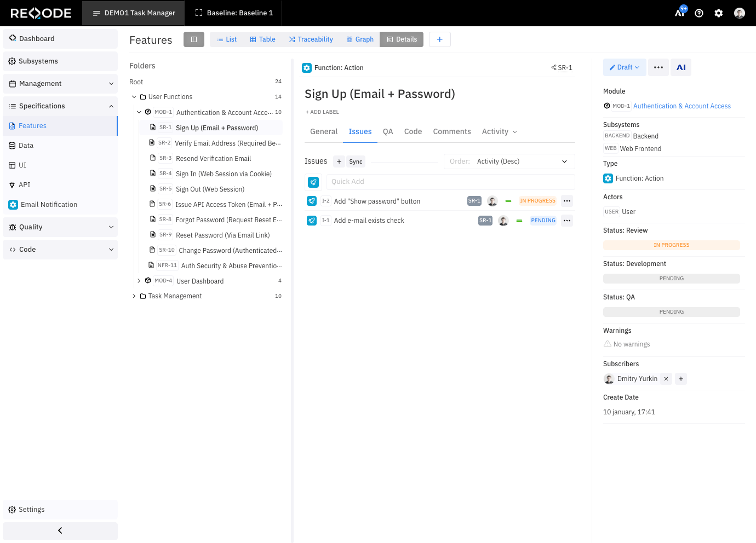Expand the Task Management folder
The image size is (756, 543).
[x=134, y=296]
